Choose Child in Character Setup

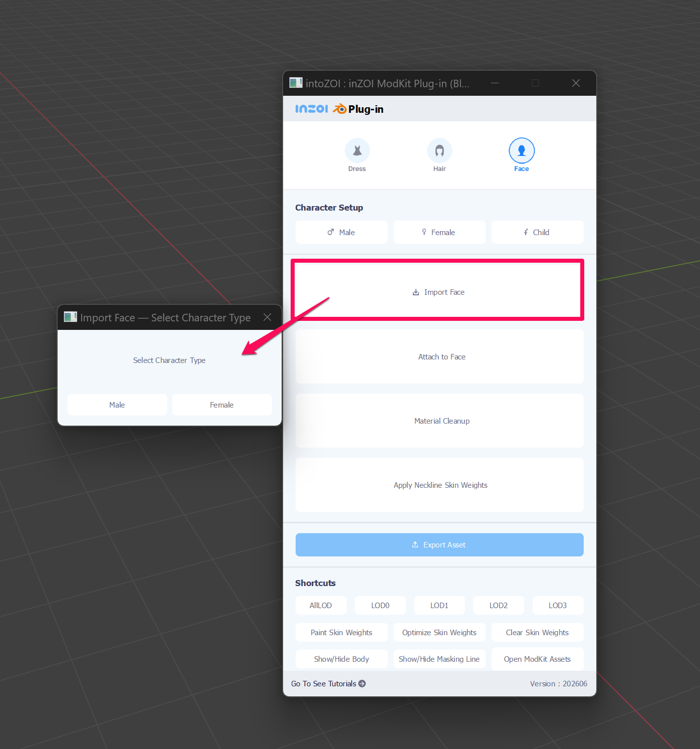(537, 232)
